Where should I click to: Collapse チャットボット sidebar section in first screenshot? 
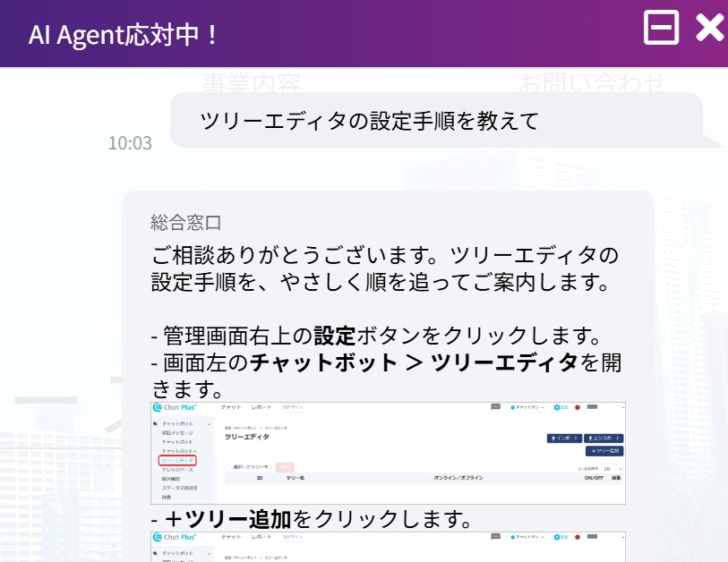[209, 422]
